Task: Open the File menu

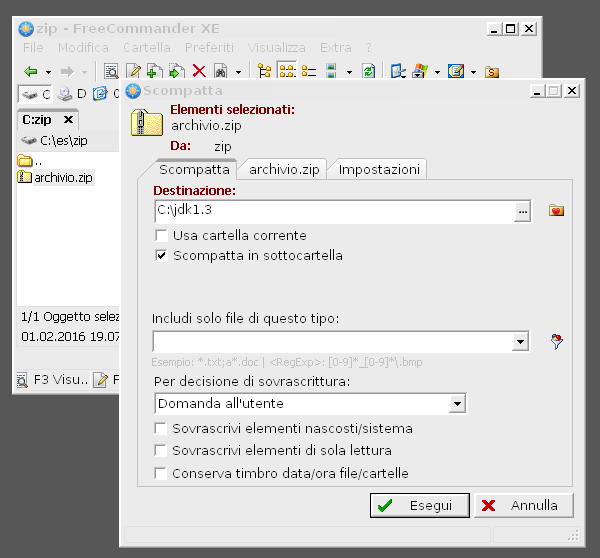Action: point(33,48)
